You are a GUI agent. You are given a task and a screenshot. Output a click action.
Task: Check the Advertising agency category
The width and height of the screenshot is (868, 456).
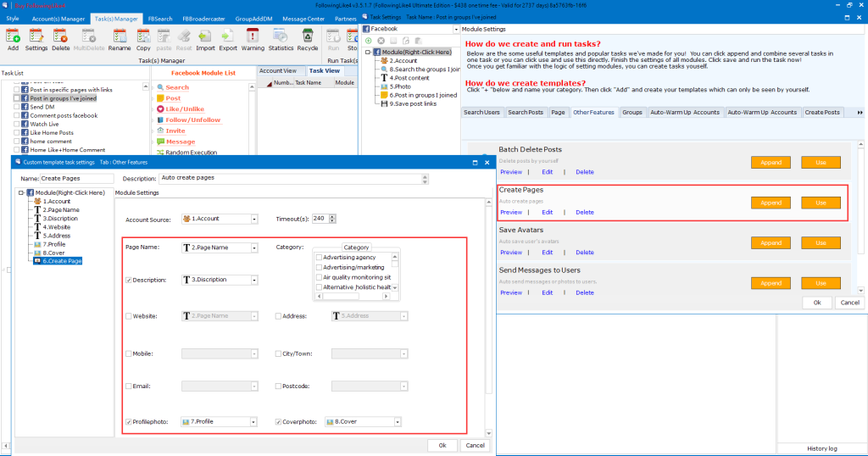319,258
